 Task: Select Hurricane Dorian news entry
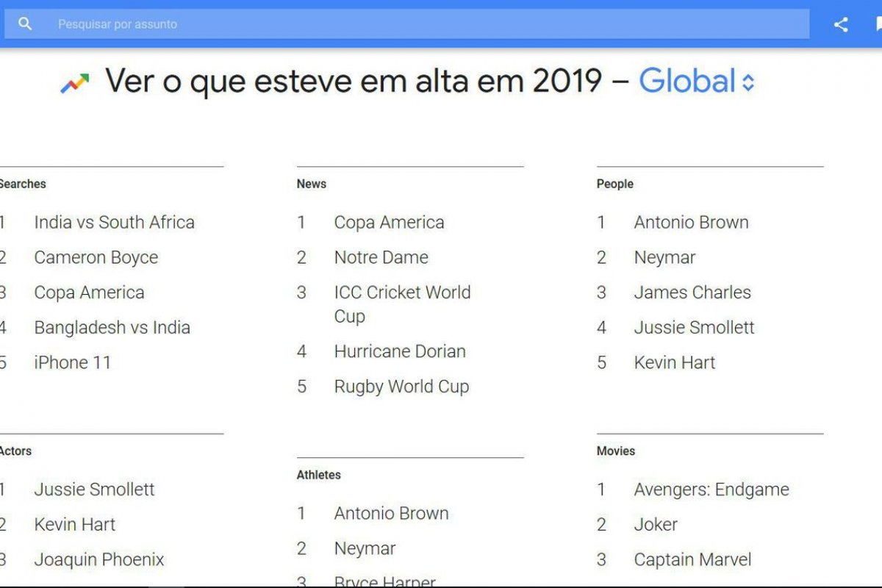coord(399,352)
